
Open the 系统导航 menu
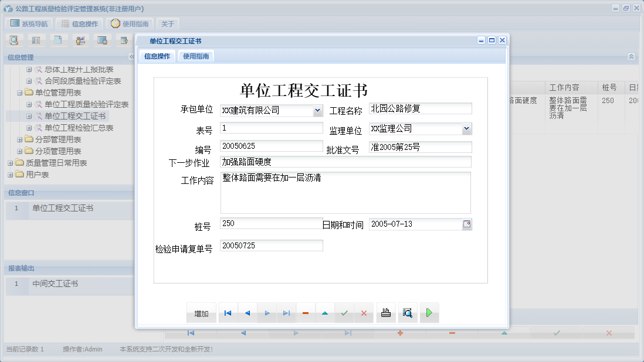(28, 23)
